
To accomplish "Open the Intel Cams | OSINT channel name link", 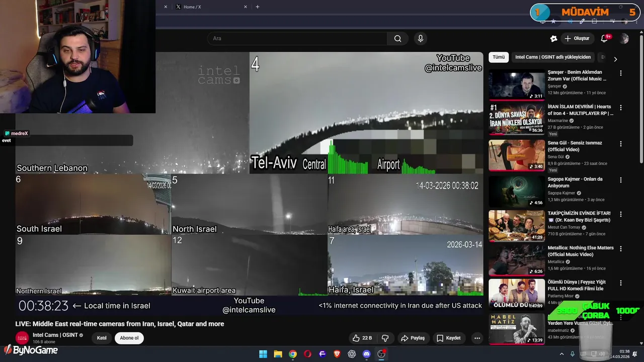I will click(55, 335).
